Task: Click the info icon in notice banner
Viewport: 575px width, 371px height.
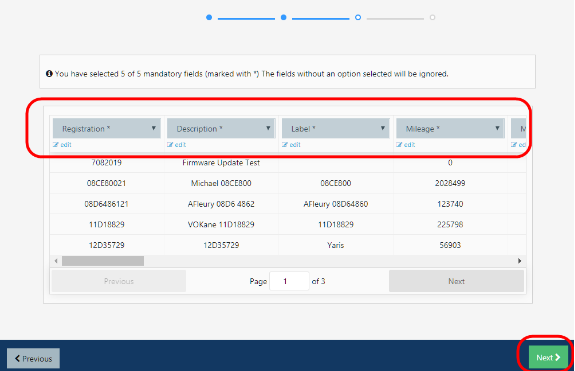Action: coord(49,74)
